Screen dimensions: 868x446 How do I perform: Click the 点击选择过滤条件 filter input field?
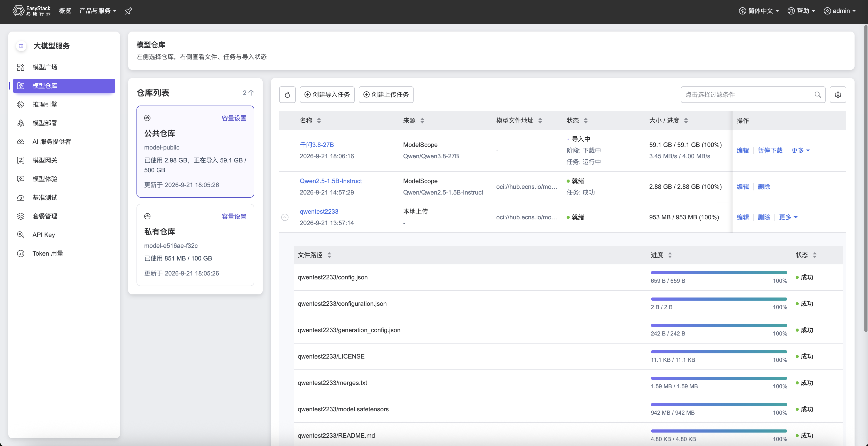coord(753,95)
